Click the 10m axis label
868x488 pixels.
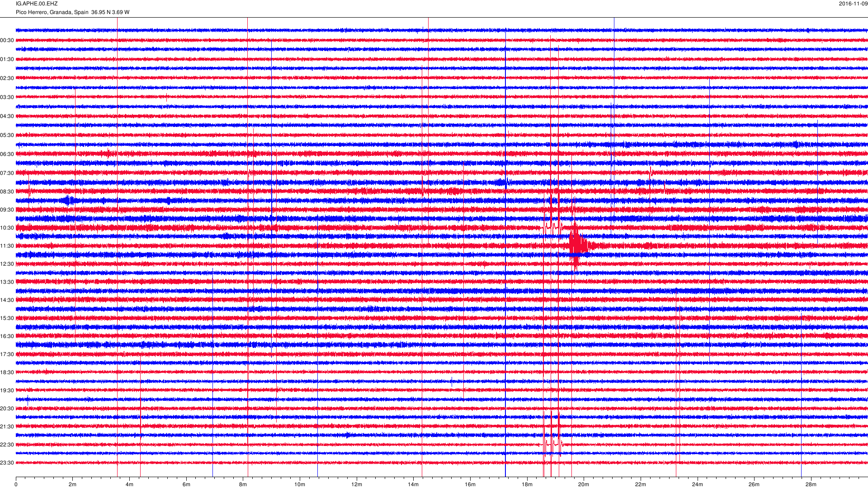(300, 484)
